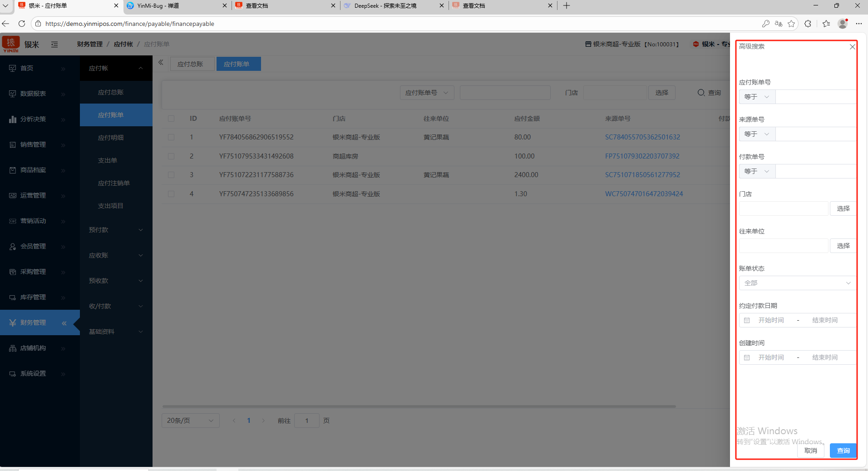
Task: Collapse submenu with double-chevron icon
Action: pyautogui.click(x=161, y=62)
